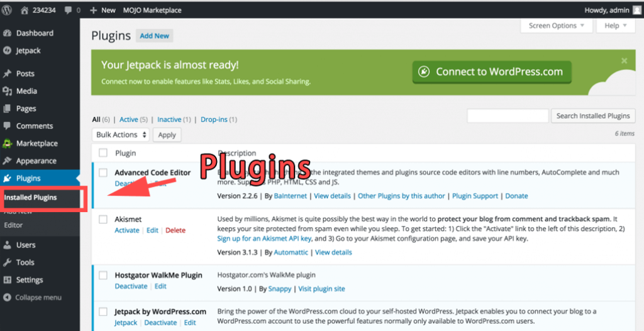Tick the Advanced Code Editor checkbox
Image resolution: width=644 pixels, height=331 pixels.
point(103,172)
